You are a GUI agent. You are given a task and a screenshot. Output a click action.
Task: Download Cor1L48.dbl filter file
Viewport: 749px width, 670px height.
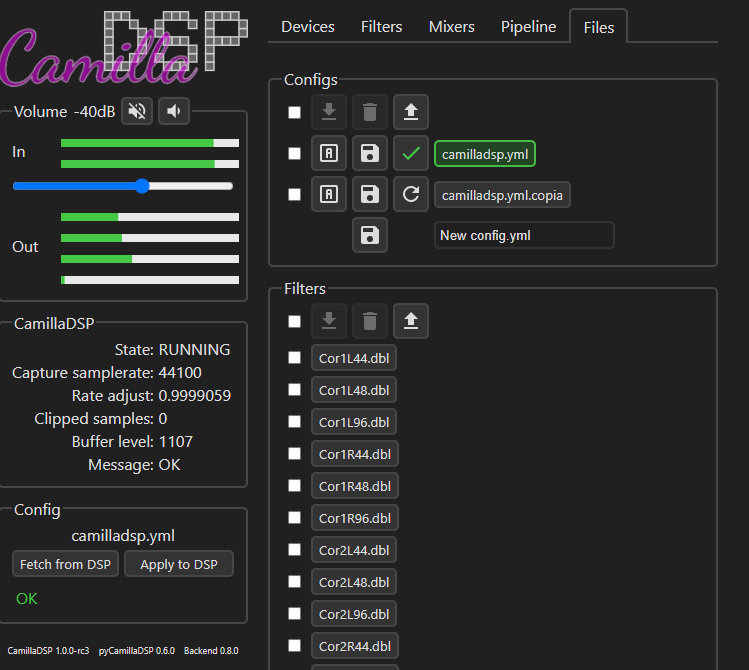click(x=354, y=390)
